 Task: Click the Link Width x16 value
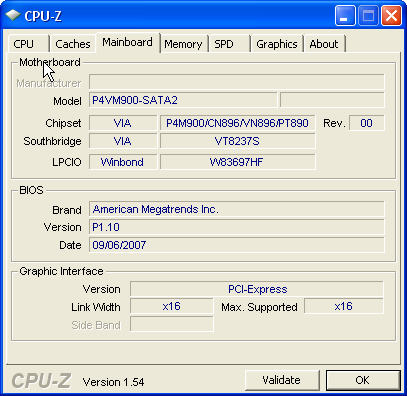point(171,306)
